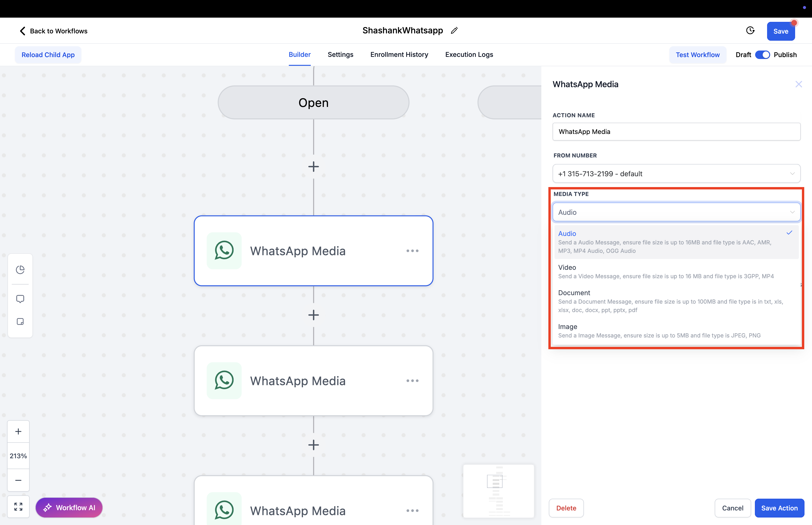The height and width of the screenshot is (525, 812).
Task: Click the fit-to-screen expand icon
Action: (x=18, y=507)
